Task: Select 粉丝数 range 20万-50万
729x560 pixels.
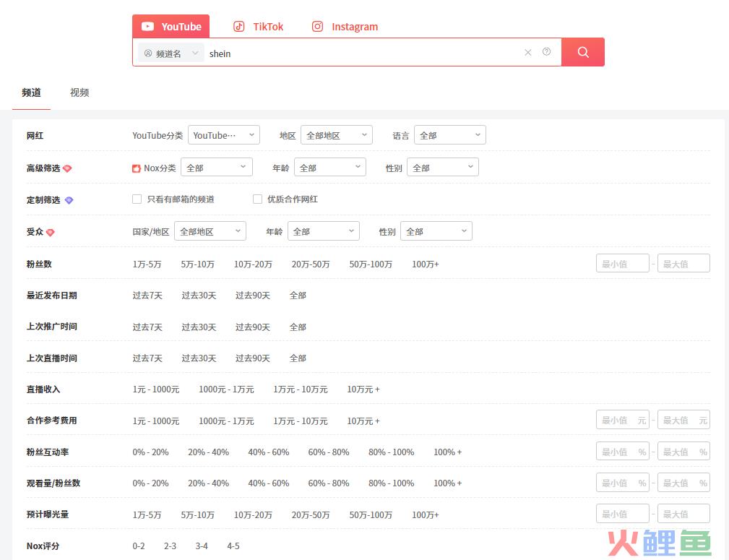Action: point(311,264)
